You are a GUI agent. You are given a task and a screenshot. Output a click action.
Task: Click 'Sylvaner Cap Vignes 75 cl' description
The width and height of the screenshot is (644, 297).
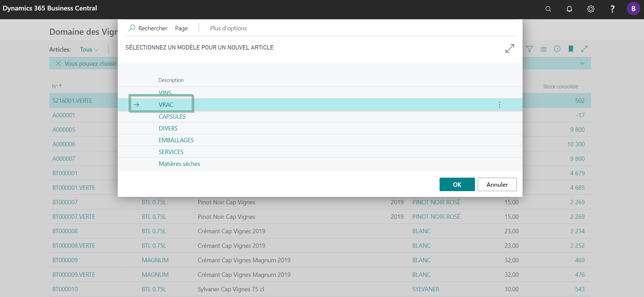point(231,289)
